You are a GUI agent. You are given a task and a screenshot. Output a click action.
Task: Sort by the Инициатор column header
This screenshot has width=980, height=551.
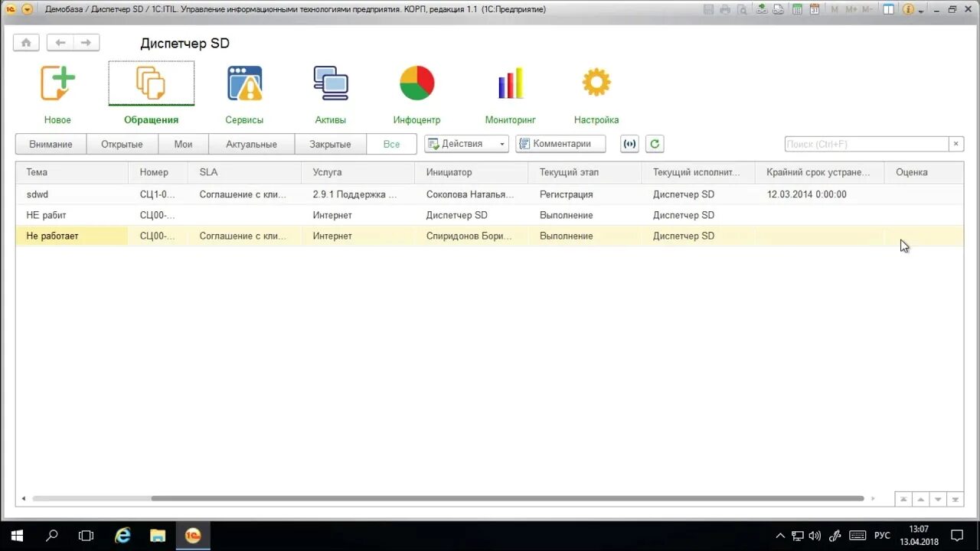(x=472, y=172)
